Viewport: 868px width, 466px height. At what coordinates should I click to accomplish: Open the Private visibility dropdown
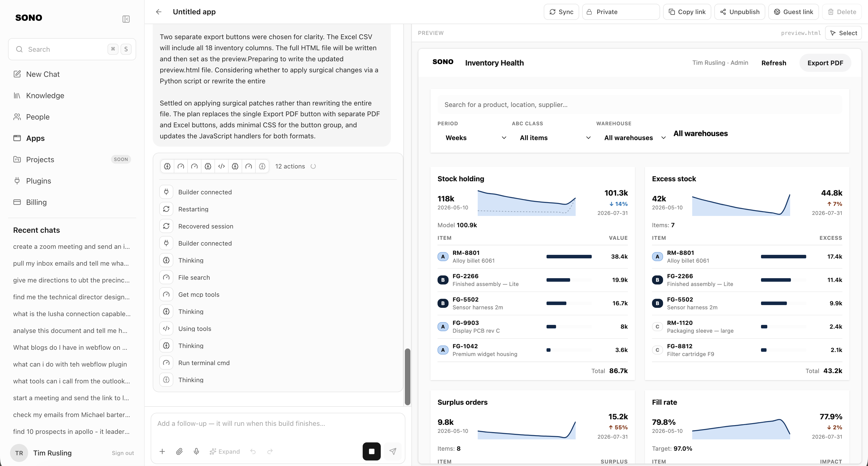coord(621,12)
